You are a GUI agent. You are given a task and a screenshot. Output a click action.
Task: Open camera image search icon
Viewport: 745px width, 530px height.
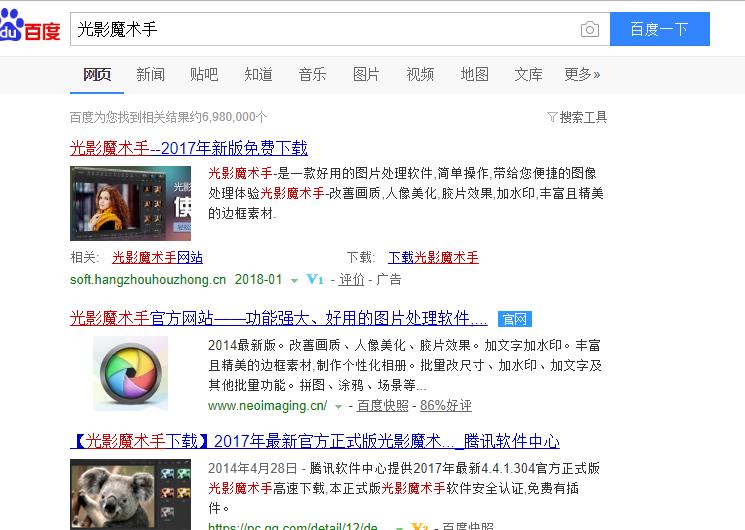tap(590, 29)
